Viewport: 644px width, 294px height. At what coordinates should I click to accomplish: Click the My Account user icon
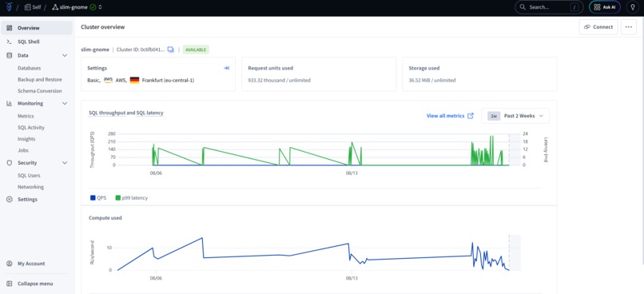(10, 264)
